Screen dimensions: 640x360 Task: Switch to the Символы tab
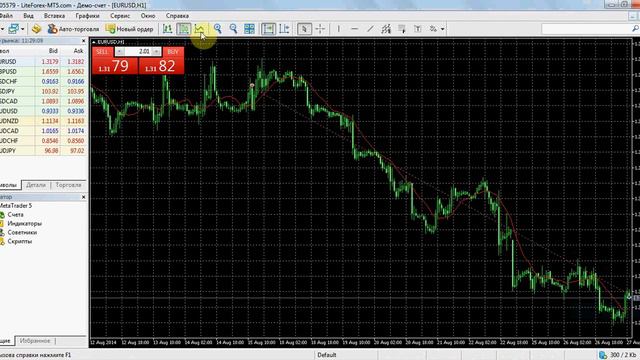pyautogui.click(x=10, y=185)
